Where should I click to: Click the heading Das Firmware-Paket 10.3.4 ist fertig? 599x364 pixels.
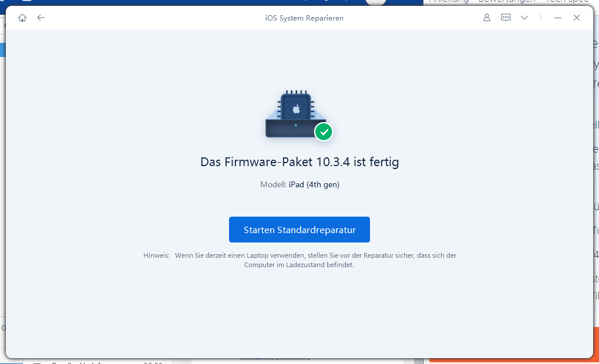(299, 162)
